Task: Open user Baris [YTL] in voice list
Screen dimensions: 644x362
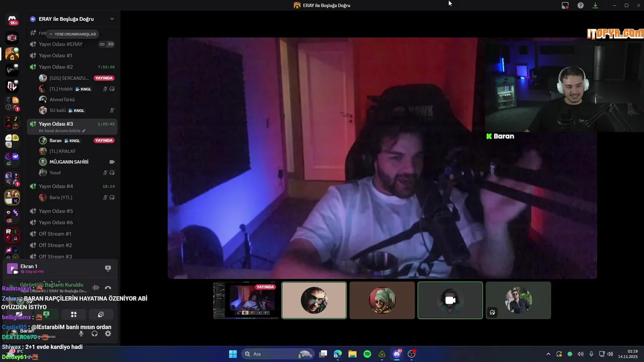Action: [x=77, y=198]
